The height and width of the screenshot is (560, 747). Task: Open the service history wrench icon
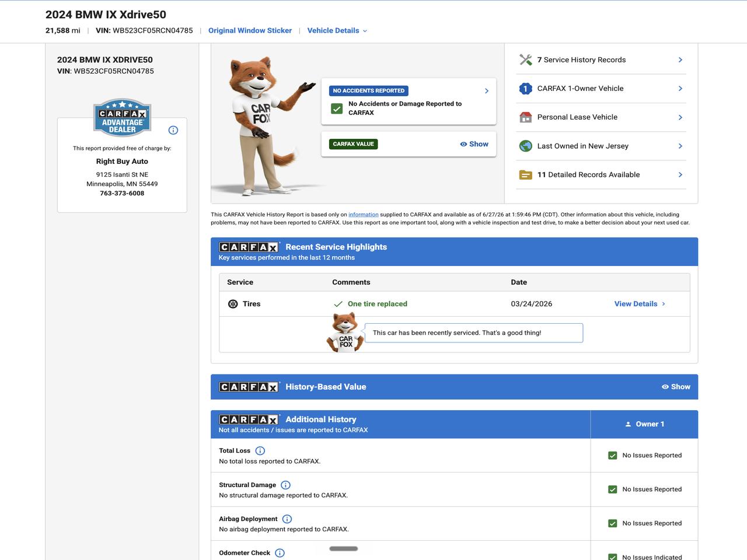pyautogui.click(x=525, y=60)
